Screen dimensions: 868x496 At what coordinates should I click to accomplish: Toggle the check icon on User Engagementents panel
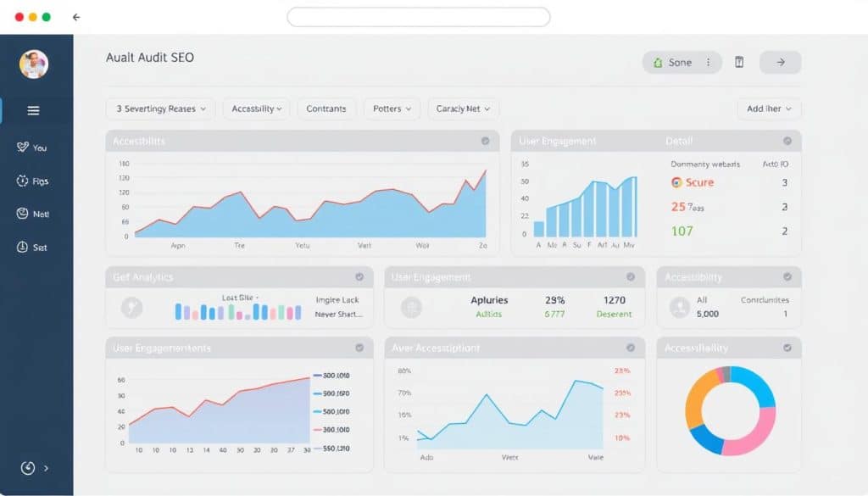[359, 348]
